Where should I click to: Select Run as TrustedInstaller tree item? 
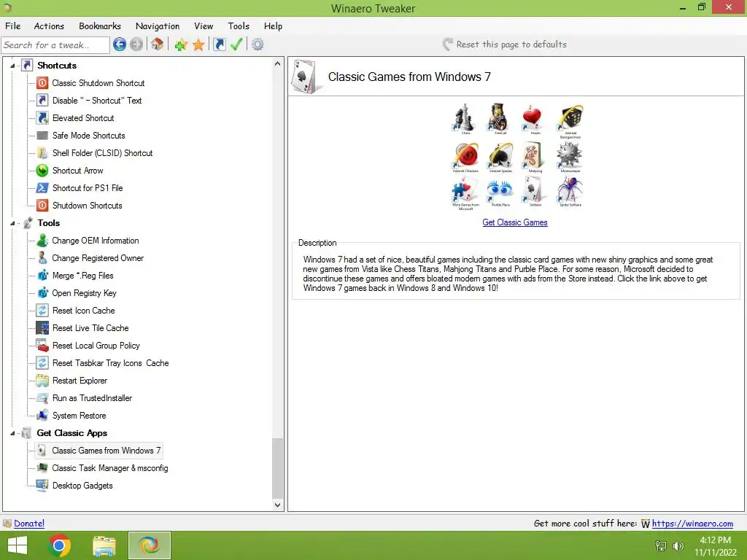[92, 398]
